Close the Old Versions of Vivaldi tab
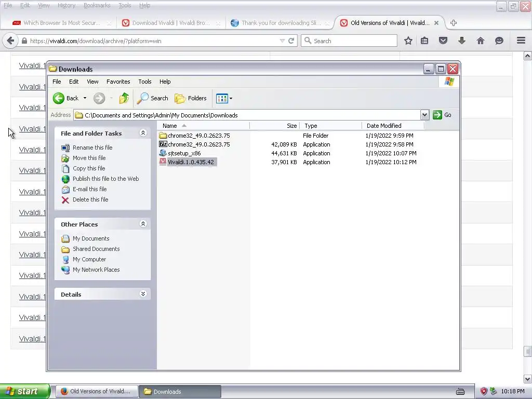Image resolution: width=532 pixels, height=399 pixels. pos(436,23)
